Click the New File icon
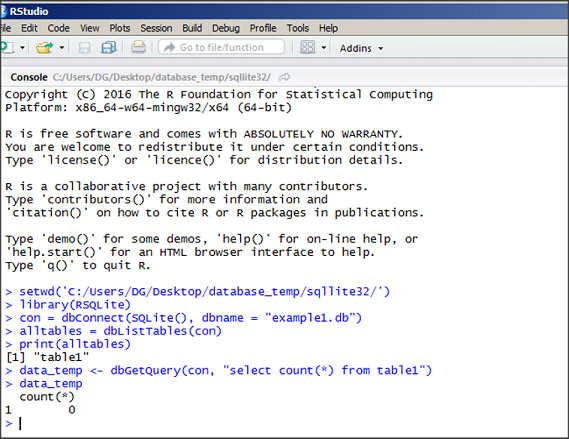Screen dimensions: 569x439 click(7, 48)
